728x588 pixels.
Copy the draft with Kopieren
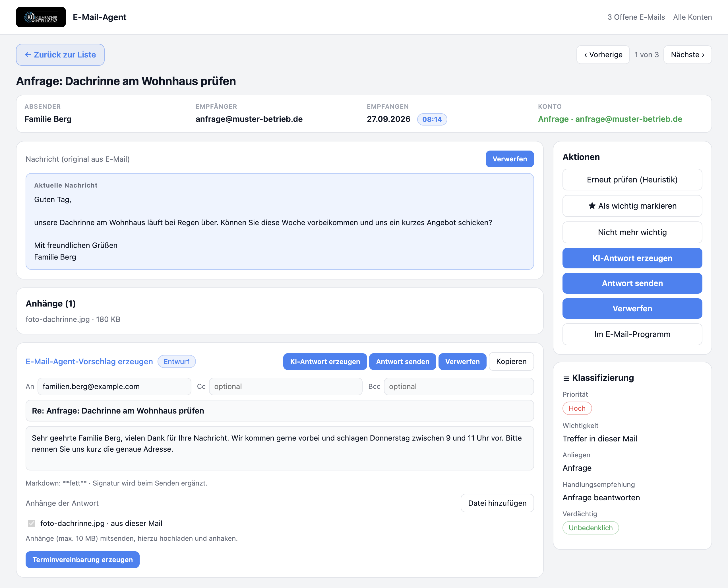pos(511,361)
